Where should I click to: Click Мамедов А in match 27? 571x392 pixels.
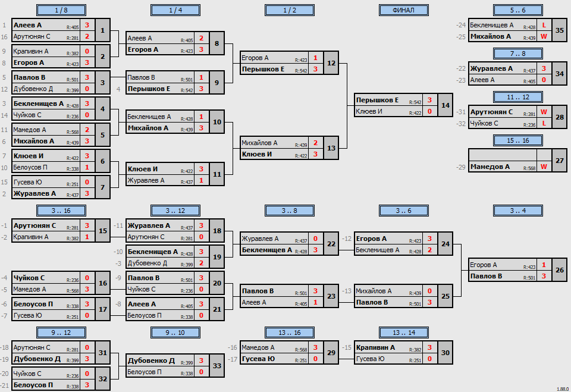[x=490, y=167]
